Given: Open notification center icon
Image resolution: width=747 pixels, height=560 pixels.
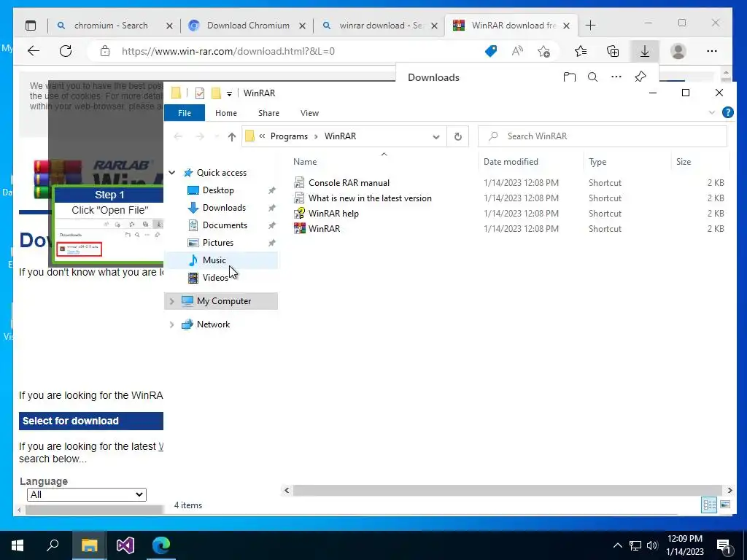Looking at the screenshot, I should pos(724,545).
